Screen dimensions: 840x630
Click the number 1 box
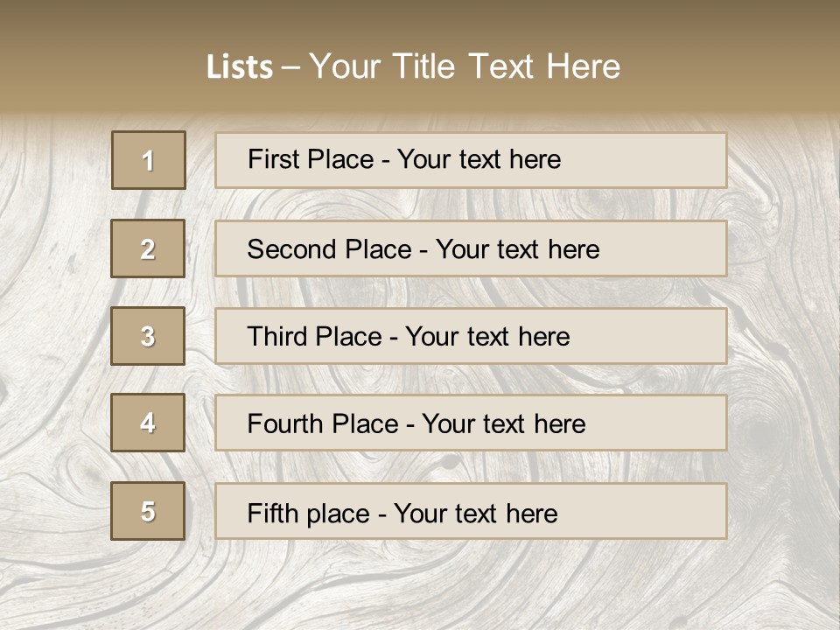[149, 160]
